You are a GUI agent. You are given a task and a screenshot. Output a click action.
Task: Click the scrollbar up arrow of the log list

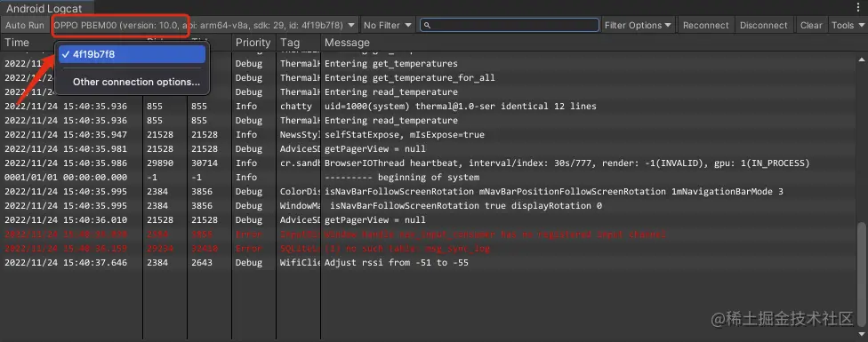[862, 60]
